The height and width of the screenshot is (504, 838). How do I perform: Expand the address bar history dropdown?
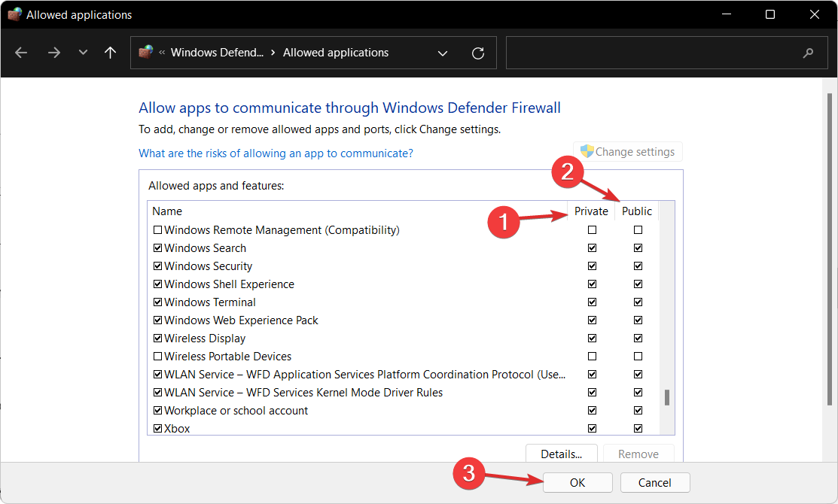pyautogui.click(x=443, y=53)
